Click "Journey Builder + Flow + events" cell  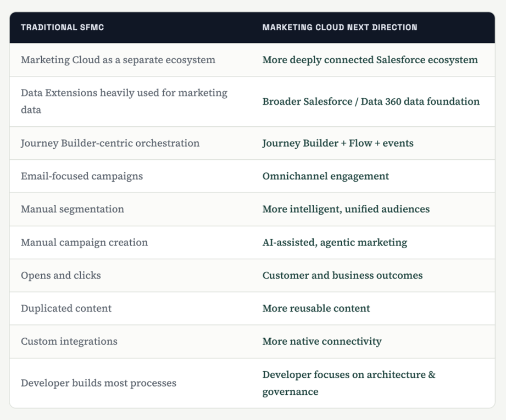(x=338, y=143)
